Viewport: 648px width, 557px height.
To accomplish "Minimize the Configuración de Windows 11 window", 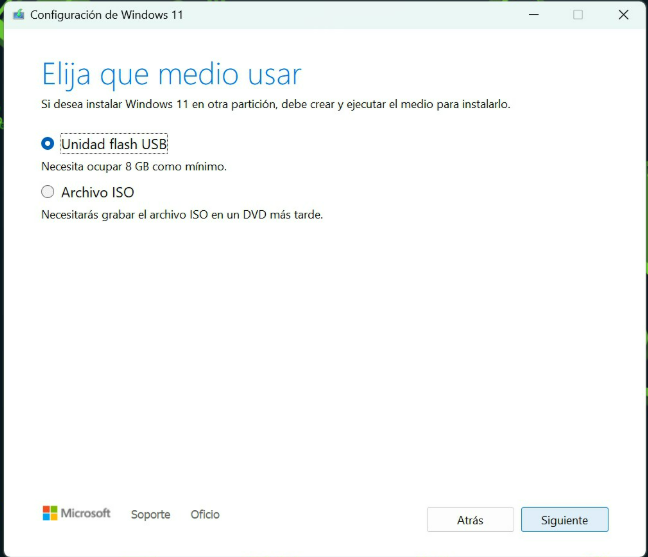I will click(534, 15).
